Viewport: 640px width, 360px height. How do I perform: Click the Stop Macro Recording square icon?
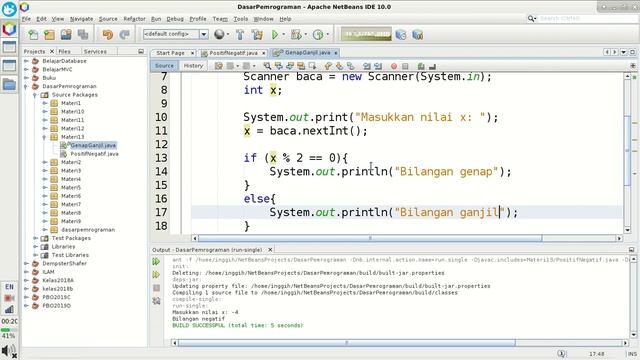(405, 66)
